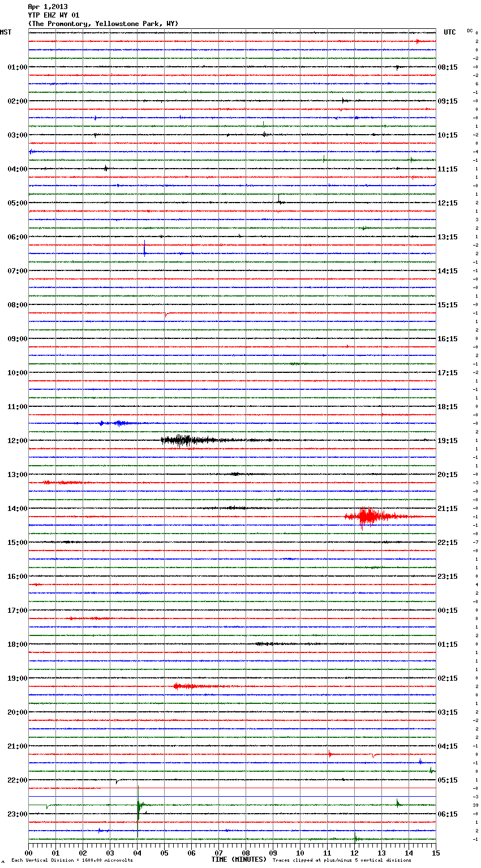Screen dimensions: 481x868
Task: Click the 04:15 UTC time label
Action: click(448, 746)
